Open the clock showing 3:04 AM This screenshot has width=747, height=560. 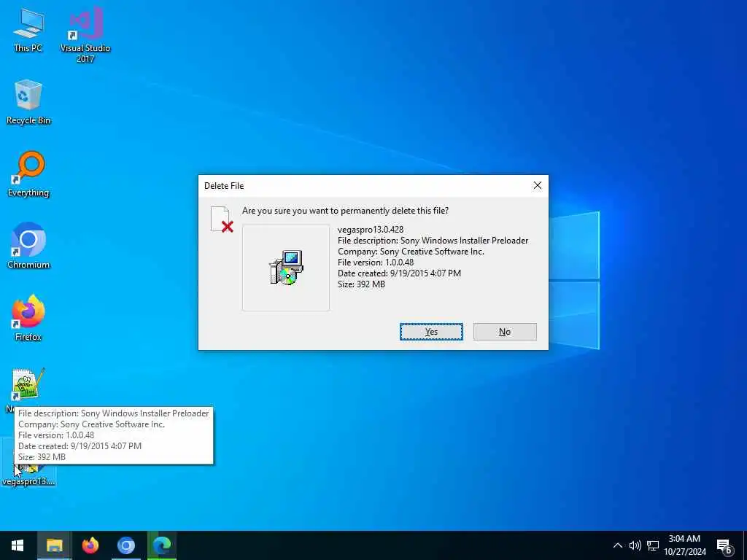pyautogui.click(x=684, y=545)
